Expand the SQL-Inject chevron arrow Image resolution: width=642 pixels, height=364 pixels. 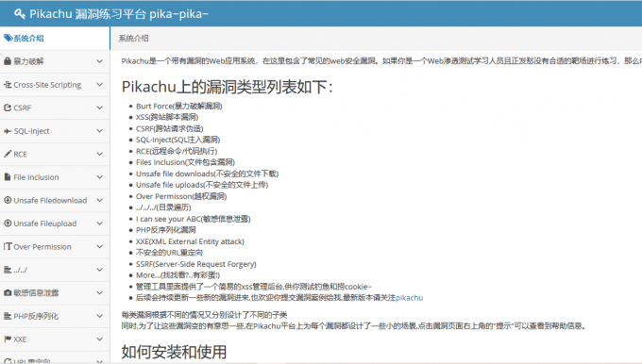[x=99, y=131]
